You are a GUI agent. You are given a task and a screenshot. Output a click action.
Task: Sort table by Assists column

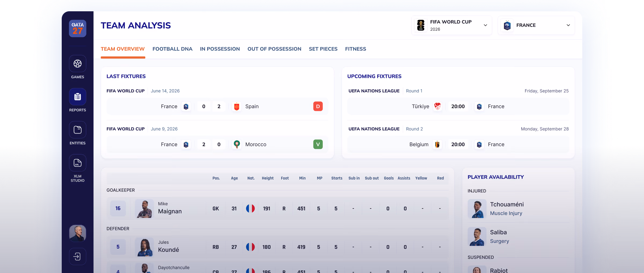404,178
